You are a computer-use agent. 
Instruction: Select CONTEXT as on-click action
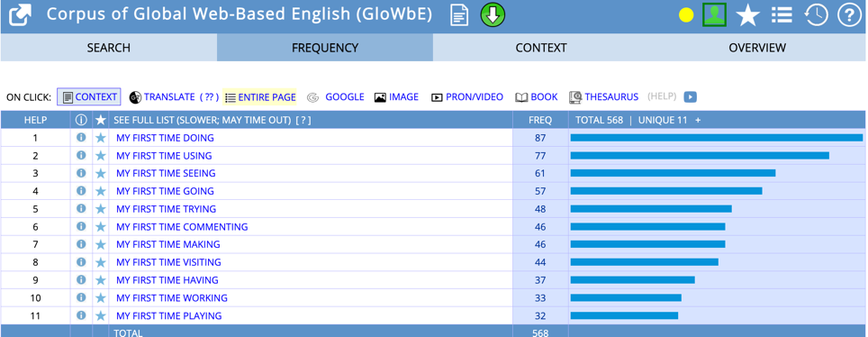click(89, 97)
